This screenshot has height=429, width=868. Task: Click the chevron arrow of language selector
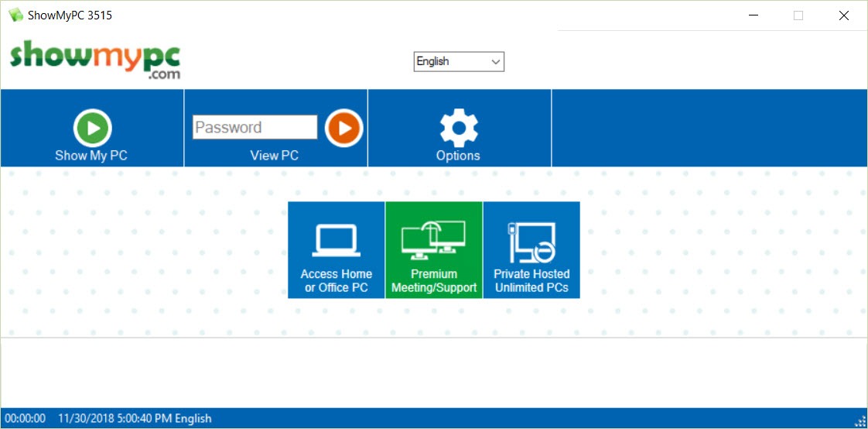[x=495, y=61]
